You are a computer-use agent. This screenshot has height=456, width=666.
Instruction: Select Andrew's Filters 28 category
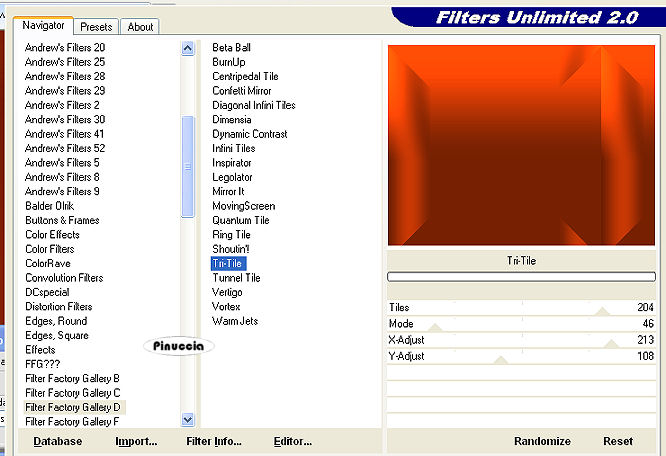tap(65, 76)
